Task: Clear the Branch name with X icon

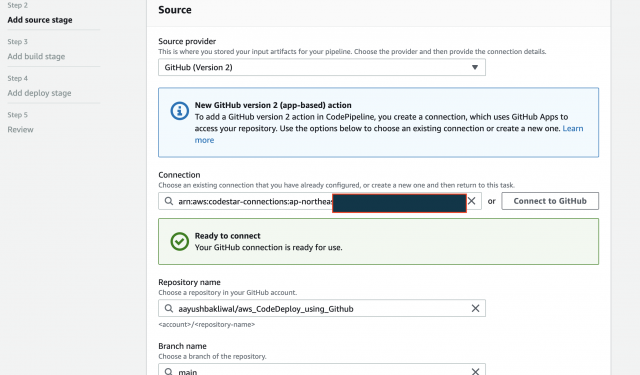Action: coord(475,371)
